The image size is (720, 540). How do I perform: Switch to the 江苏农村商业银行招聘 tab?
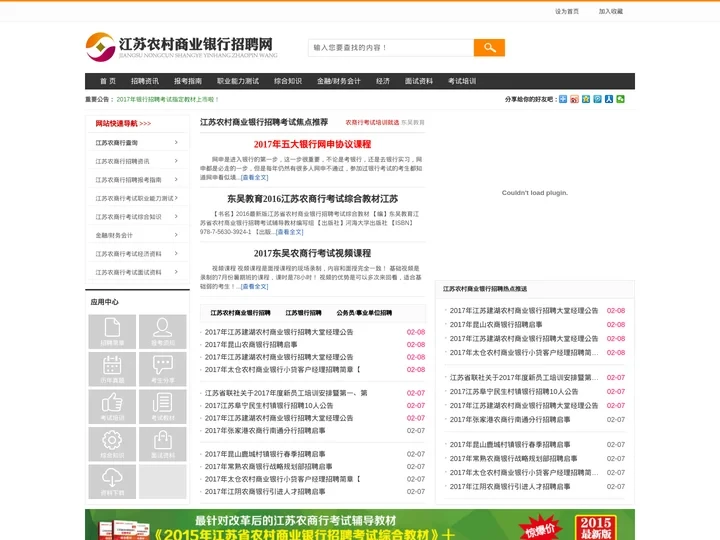point(240,313)
